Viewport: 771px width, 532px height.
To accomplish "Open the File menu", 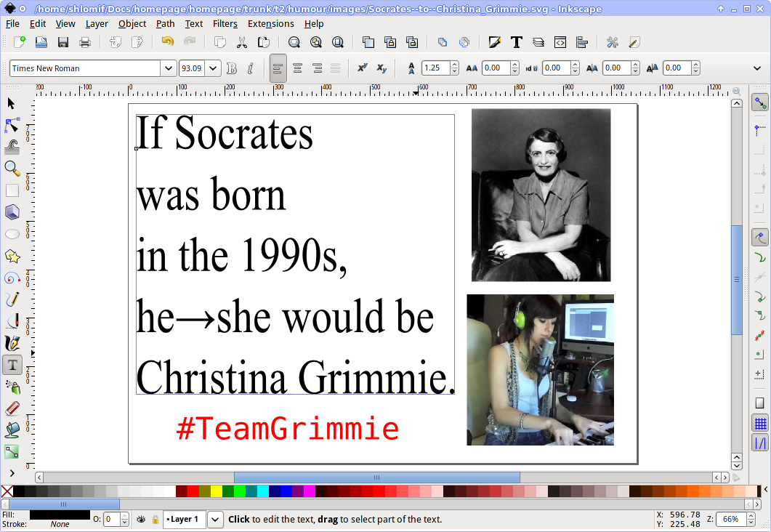I will pyautogui.click(x=12, y=23).
